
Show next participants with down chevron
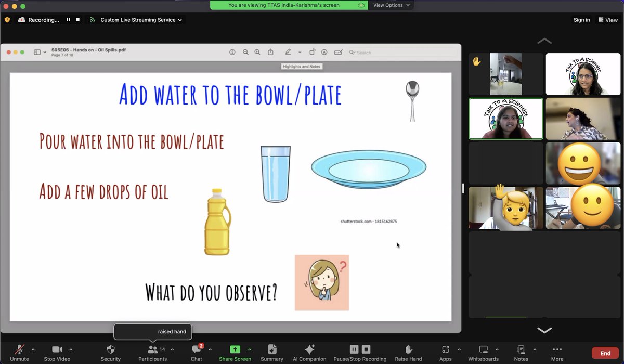click(x=544, y=330)
